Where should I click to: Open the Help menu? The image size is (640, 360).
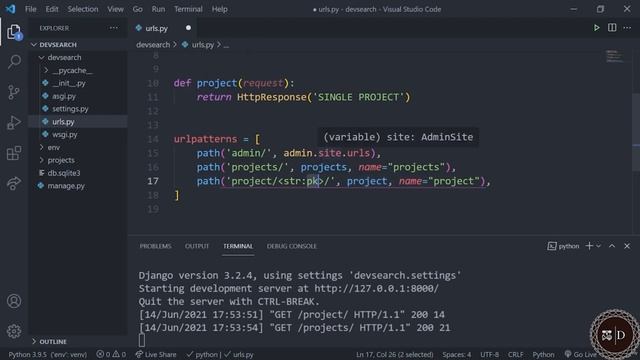click(220, 9)
